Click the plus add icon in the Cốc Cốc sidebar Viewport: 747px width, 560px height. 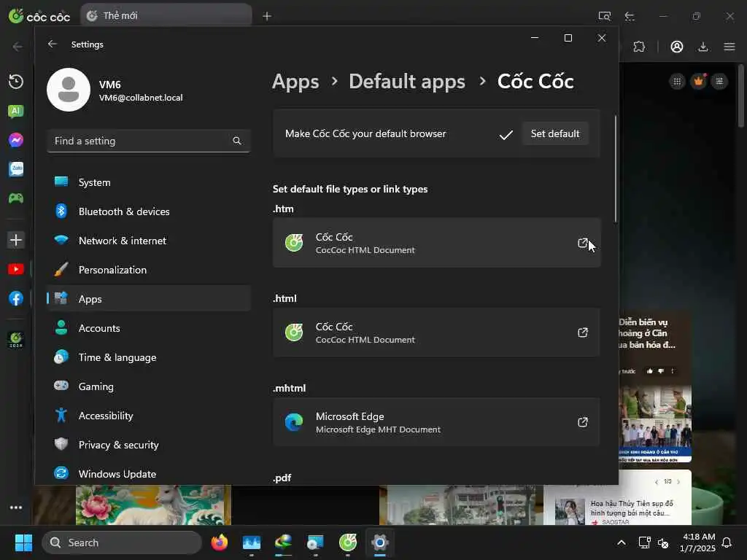tap(16, 239)
